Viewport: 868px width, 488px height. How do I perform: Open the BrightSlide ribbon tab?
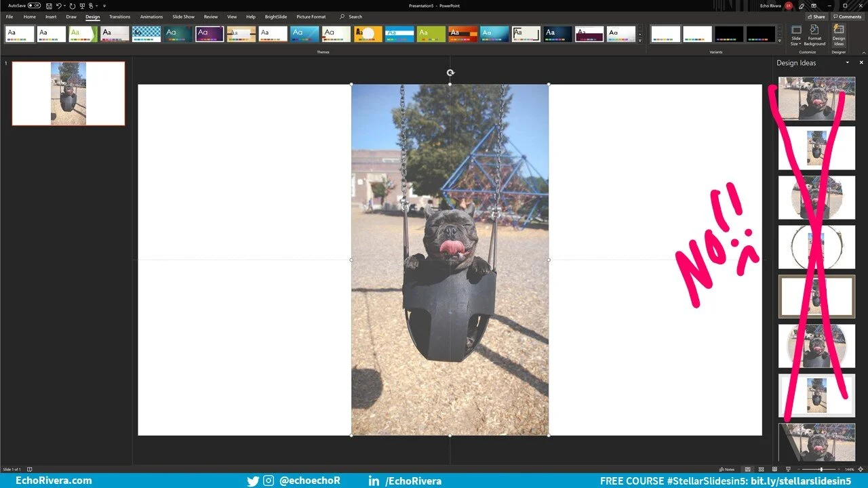pos(275,16)
